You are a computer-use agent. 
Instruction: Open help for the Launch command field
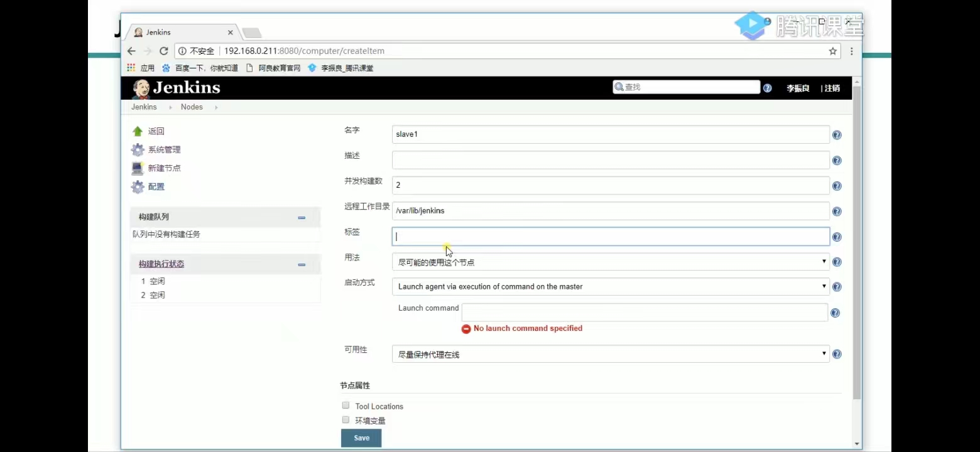pyautogui.click(x=836, y=313)
